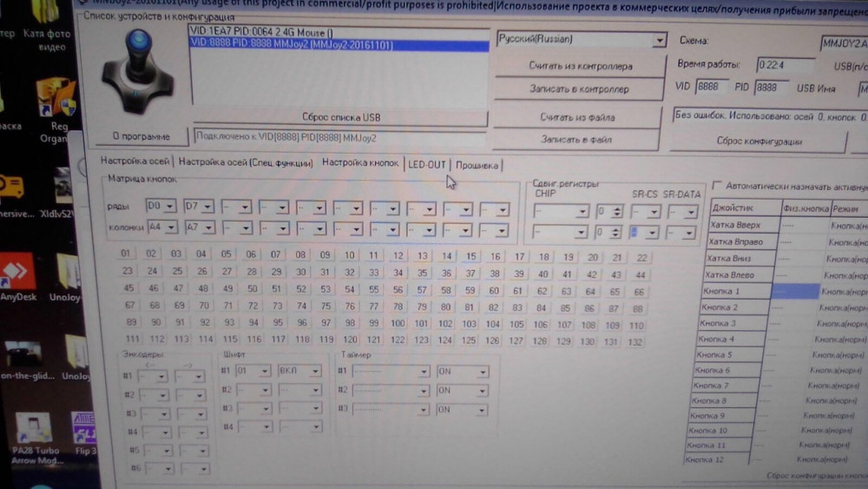Switch to Настройка осей (Спец.функции) tab
The image size is (868, 489).
pos(246,162)
